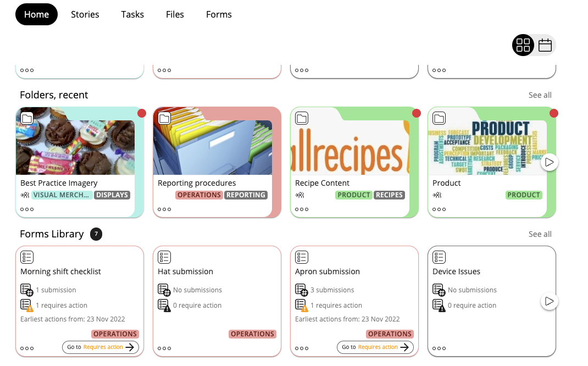
Task: Switch to grid view icon
Action: (x=523, y=46)
